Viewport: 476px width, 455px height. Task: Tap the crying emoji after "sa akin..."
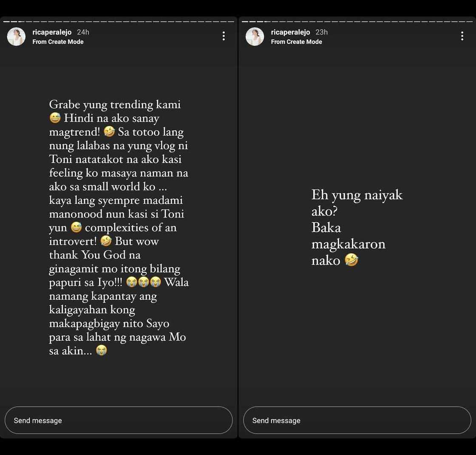click(x=102, y=350)
